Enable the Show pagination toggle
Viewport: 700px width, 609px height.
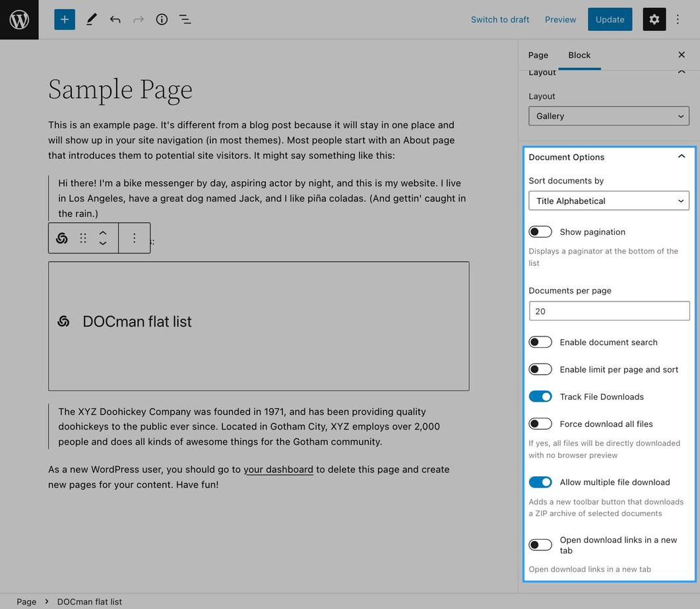tap(540, 232)
